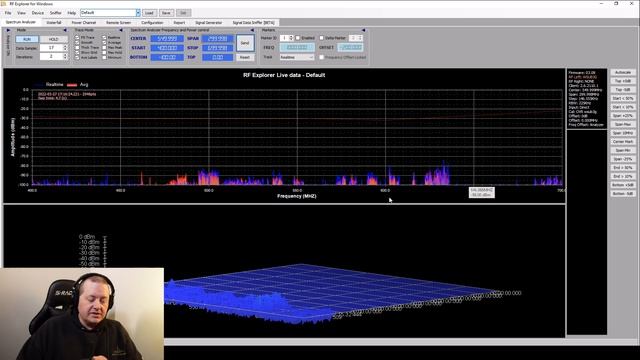Open the Signal Data Sniffer [BETA] tab
This screenshot has width=640, height=360.
253,23
